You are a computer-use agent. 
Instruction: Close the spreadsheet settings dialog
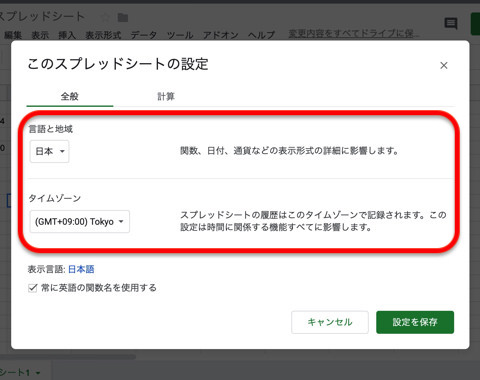click(x=444, y=65)
